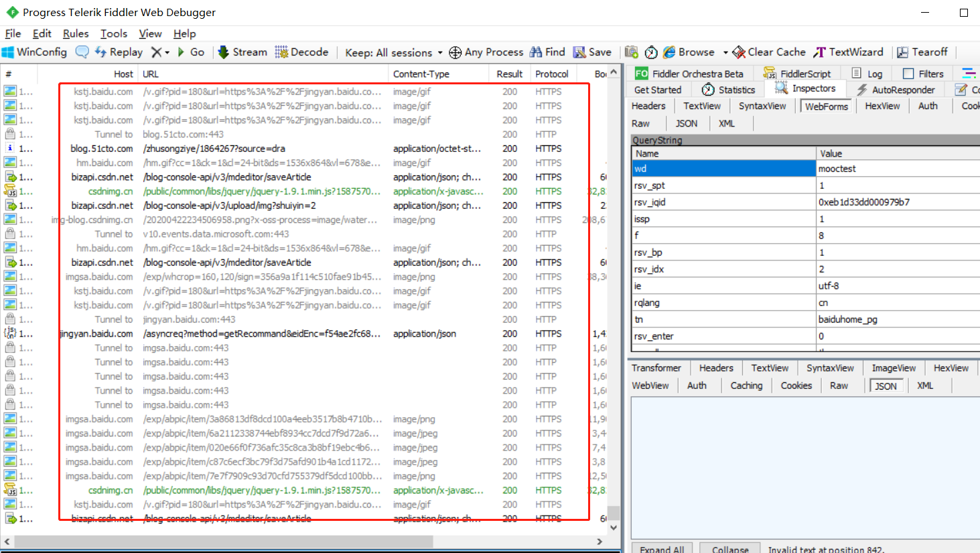
Task: Open the Statistics tab
Action: (x=728, y=90)
